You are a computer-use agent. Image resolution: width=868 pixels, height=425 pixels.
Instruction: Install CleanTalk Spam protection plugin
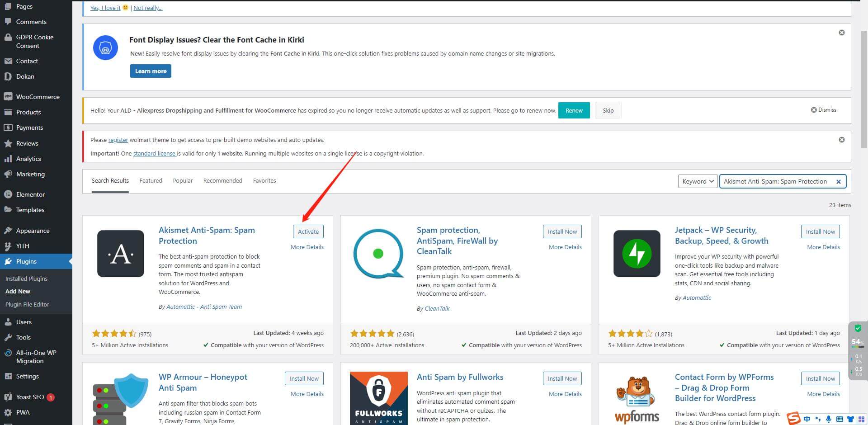562,231
